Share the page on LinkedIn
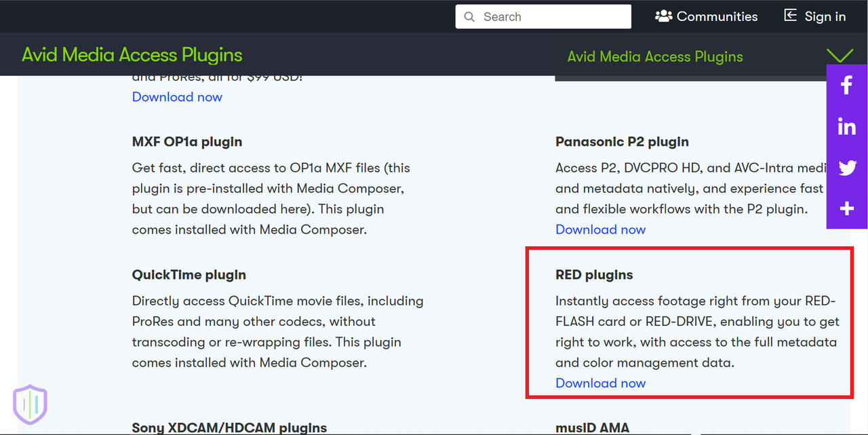The width and height of the screenshot is (868, 435). point(846,126)
